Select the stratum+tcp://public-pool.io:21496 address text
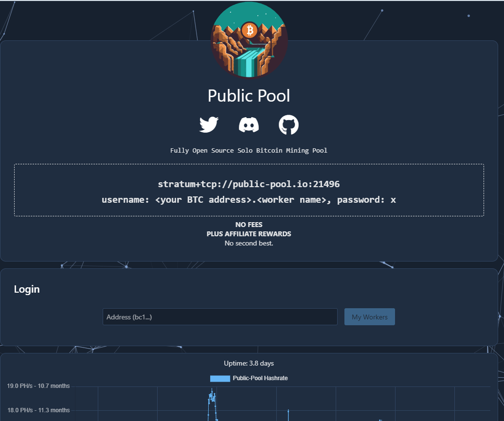 click(x=249, y=184)
